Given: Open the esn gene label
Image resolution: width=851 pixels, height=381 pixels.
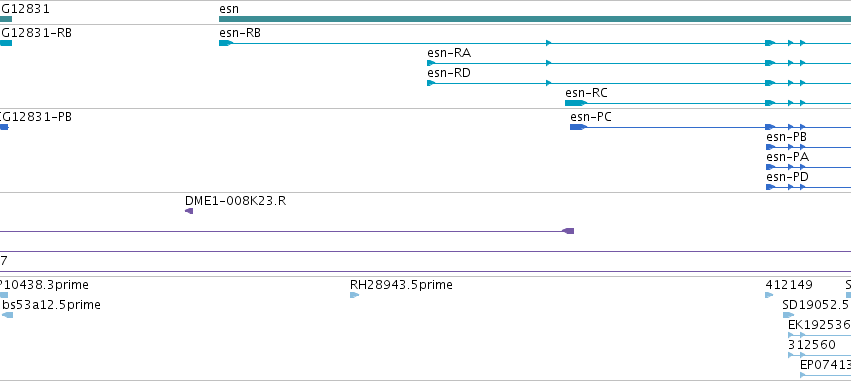Looking at the screenshot, I should (x=228, y=9).
